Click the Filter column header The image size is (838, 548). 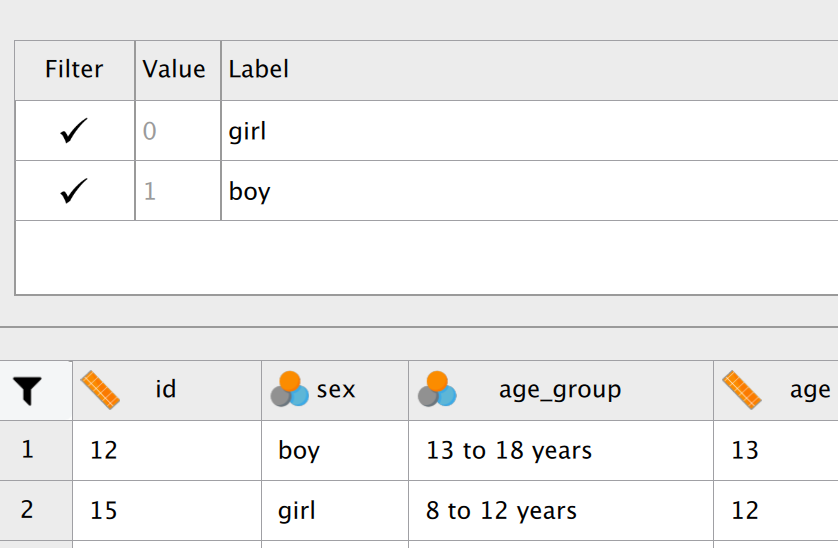74,70
